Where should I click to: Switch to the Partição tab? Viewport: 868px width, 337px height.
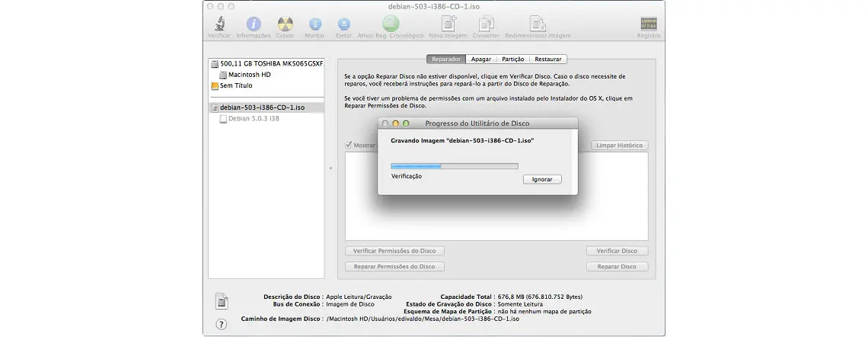(x=513, y=59)
